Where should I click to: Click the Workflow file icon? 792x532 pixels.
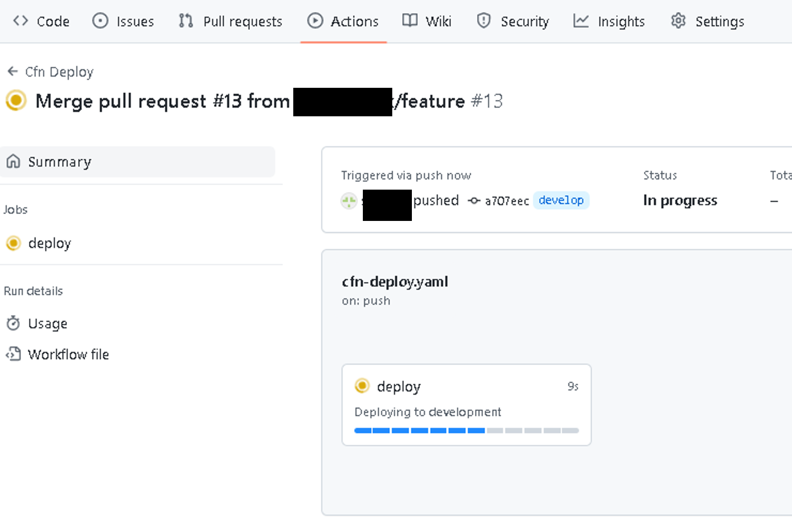pos(14,354)
